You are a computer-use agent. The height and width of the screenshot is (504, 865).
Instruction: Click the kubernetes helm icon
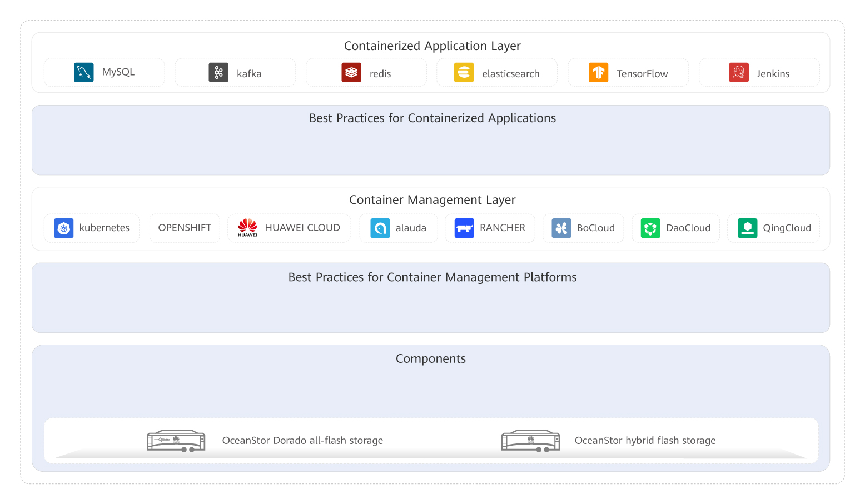tap(63, 228)
